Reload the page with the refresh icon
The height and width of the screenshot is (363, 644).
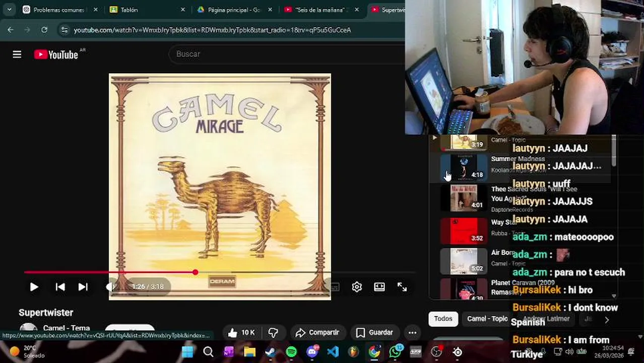pos(44,30)
